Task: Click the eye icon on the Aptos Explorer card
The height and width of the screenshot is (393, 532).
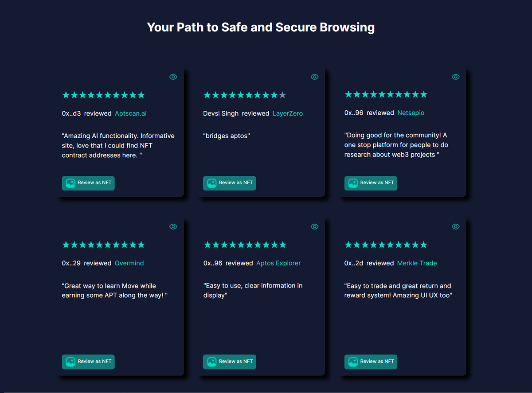Action: [x=315, y=226]
